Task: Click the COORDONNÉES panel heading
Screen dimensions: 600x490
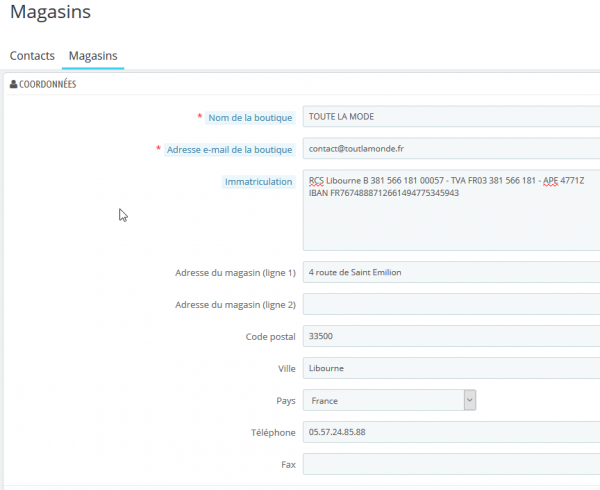Action: click(47, 84)
